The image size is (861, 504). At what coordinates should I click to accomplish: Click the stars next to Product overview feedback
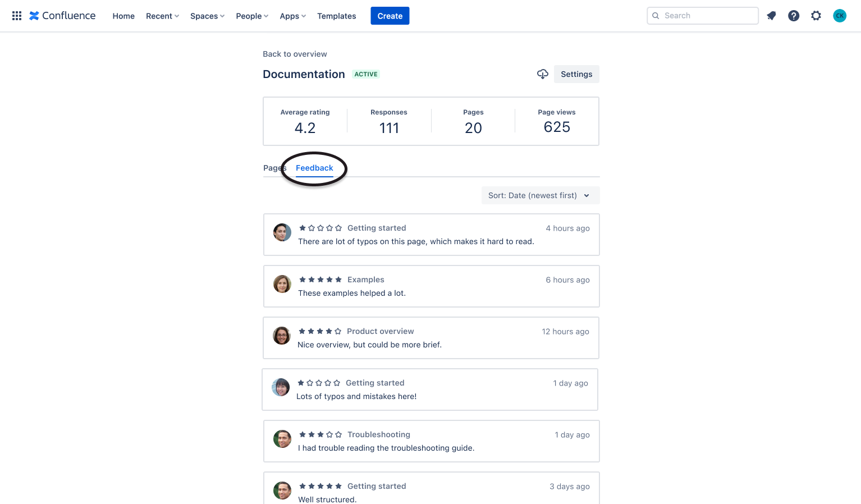[x=320, y=331]
